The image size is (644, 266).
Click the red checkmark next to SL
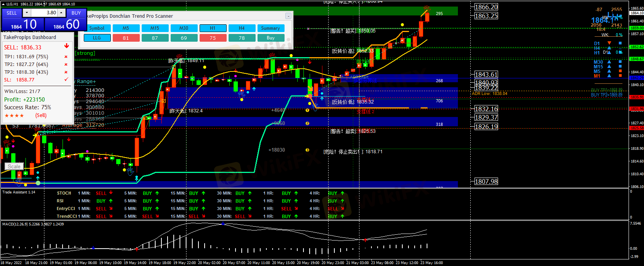point(66,80)
